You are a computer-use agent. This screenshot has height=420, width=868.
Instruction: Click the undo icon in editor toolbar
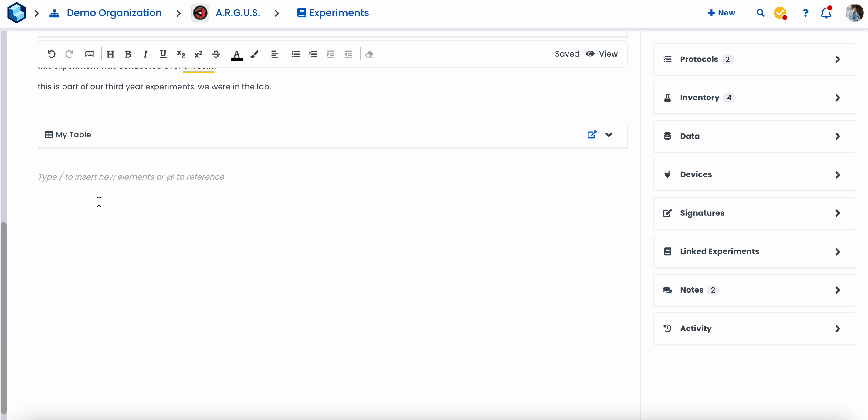[51, 54]
